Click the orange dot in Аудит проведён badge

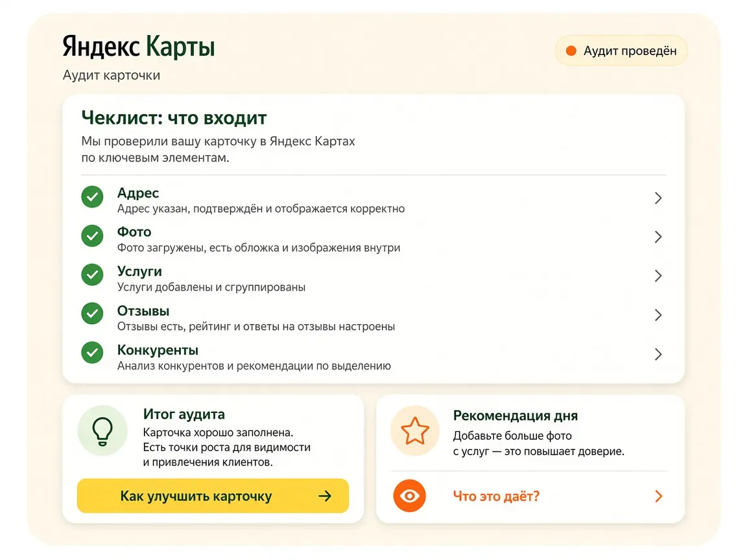point(571,51)
